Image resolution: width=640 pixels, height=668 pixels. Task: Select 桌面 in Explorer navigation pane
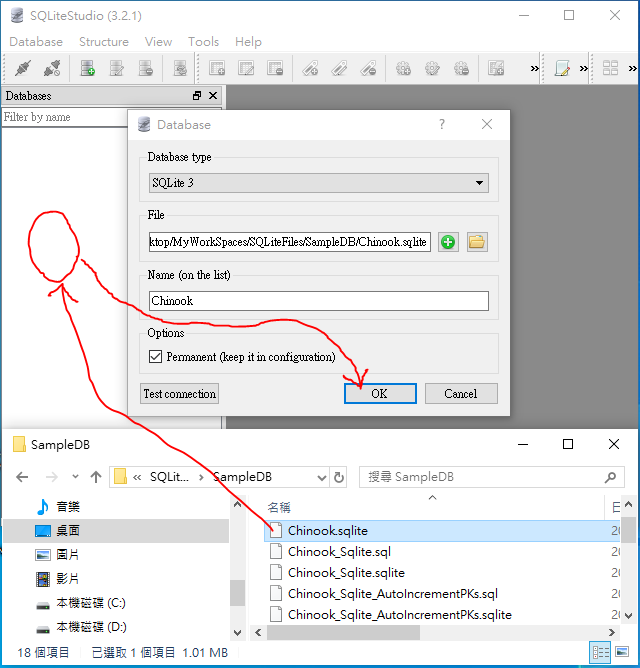(x=68, y=531)
